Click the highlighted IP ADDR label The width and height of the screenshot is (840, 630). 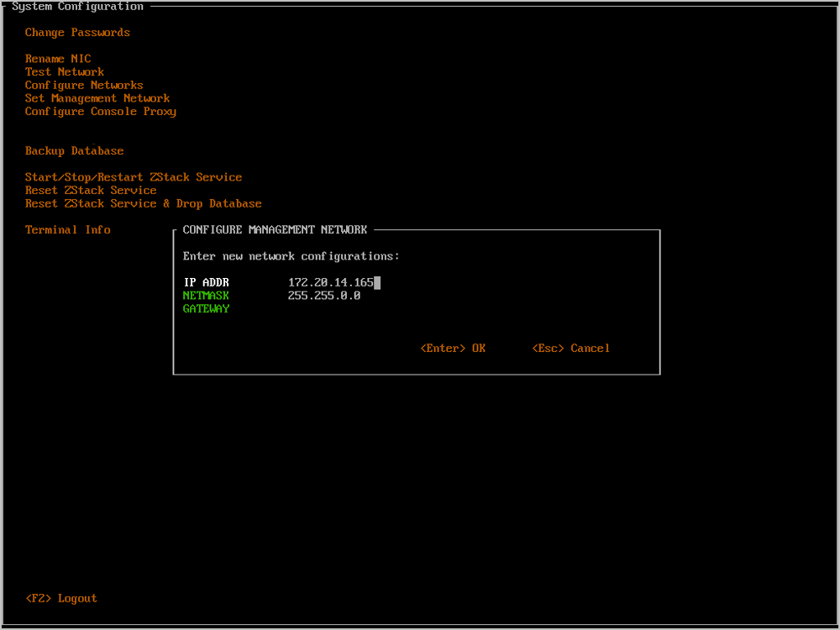[206, 283]
